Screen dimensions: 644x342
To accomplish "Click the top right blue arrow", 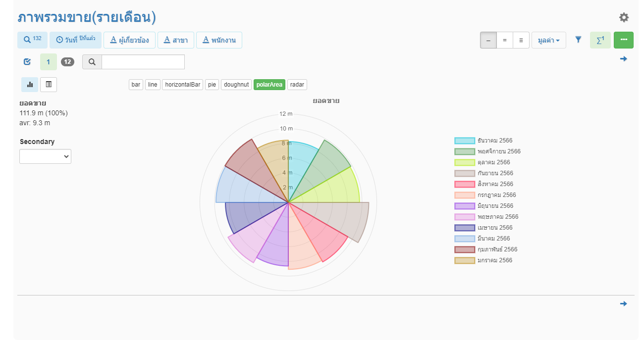I will pyautogui.click(x=623, y=59).
